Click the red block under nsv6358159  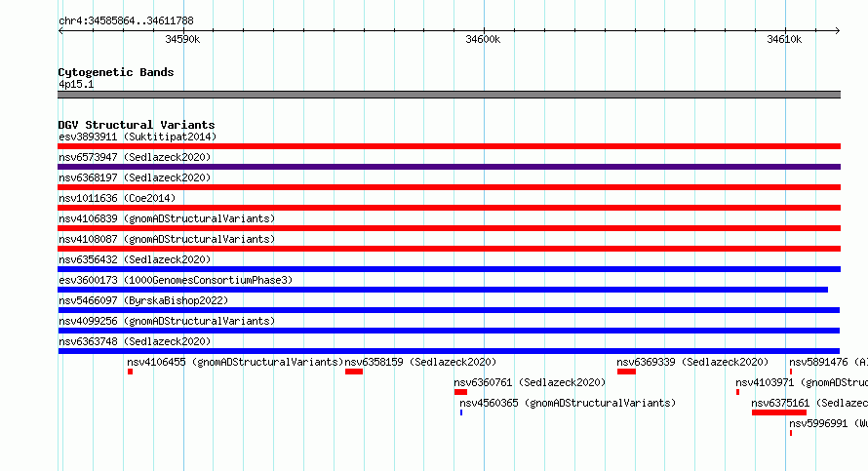pyautogui.click(x=354, y=372)
